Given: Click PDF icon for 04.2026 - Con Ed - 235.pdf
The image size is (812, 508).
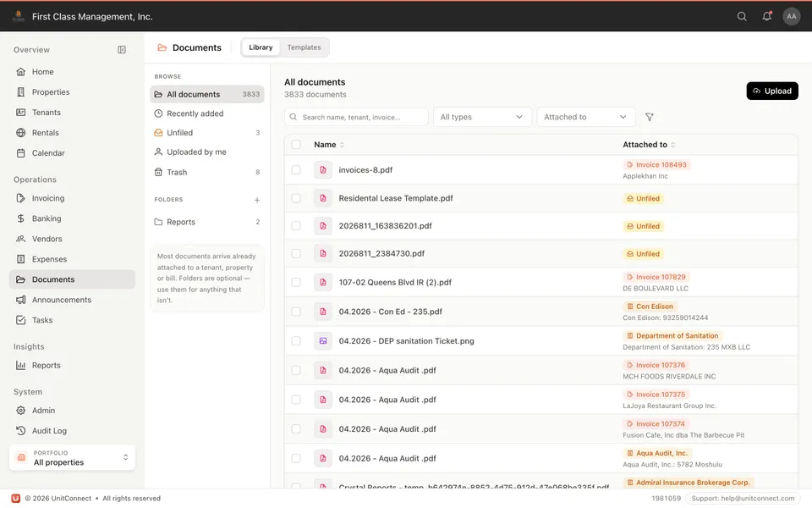Looking at the screenshot, I should click(322, 312).
